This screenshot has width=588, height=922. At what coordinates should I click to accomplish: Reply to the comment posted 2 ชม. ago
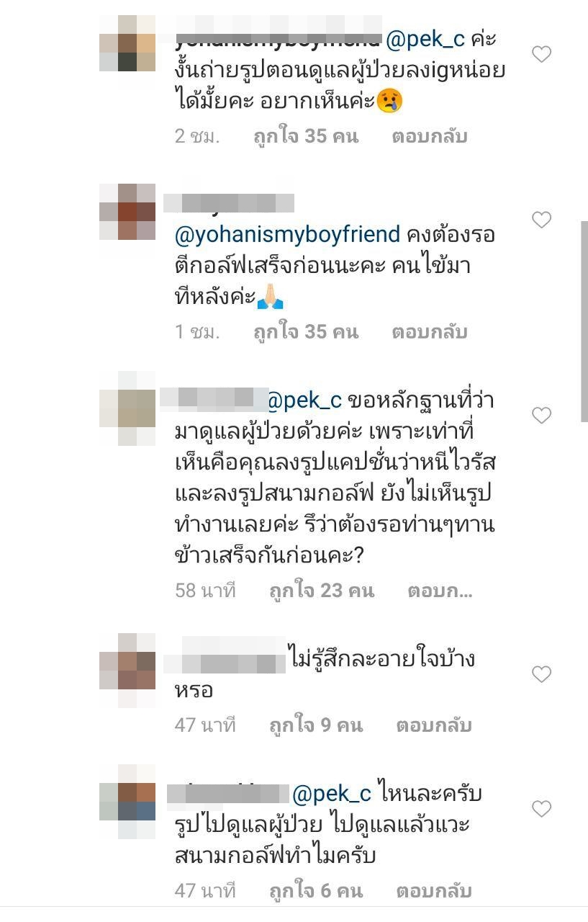coord(430,135)
